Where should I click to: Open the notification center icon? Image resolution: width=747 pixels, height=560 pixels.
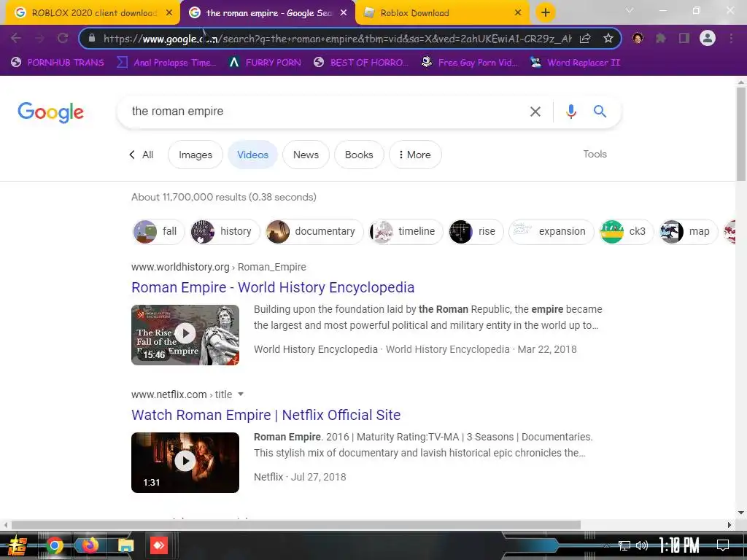(x=723, y=545)
